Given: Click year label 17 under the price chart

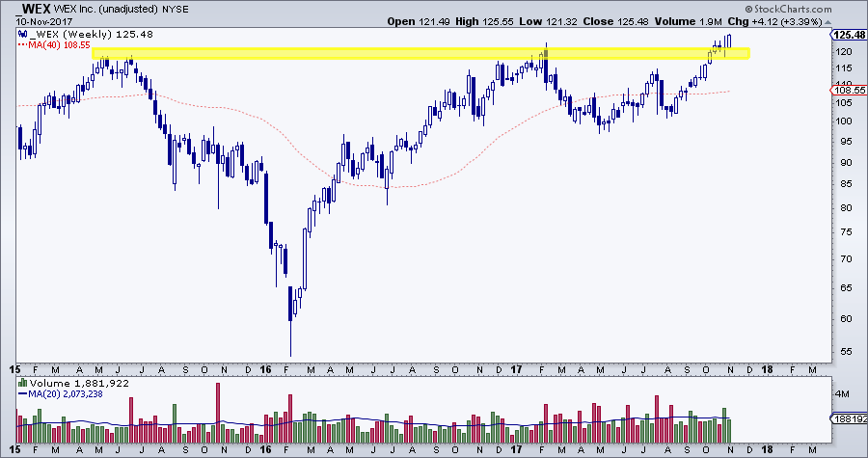Looking at the screenshot, I should click(515, 369).
